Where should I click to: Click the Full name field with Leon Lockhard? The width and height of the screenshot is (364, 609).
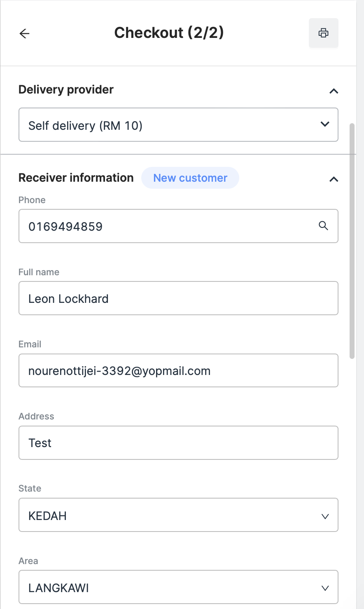[x=178, y=298]
